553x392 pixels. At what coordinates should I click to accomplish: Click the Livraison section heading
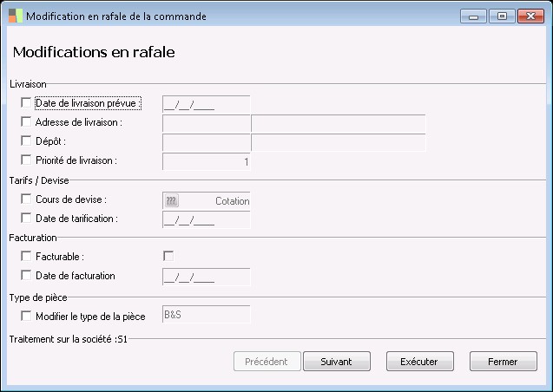coord(28,84)
